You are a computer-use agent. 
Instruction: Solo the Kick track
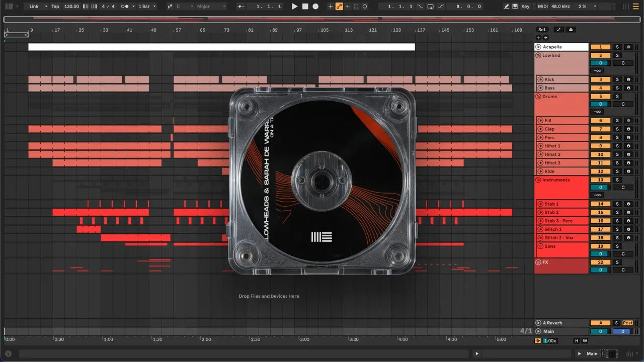point(617,79)
